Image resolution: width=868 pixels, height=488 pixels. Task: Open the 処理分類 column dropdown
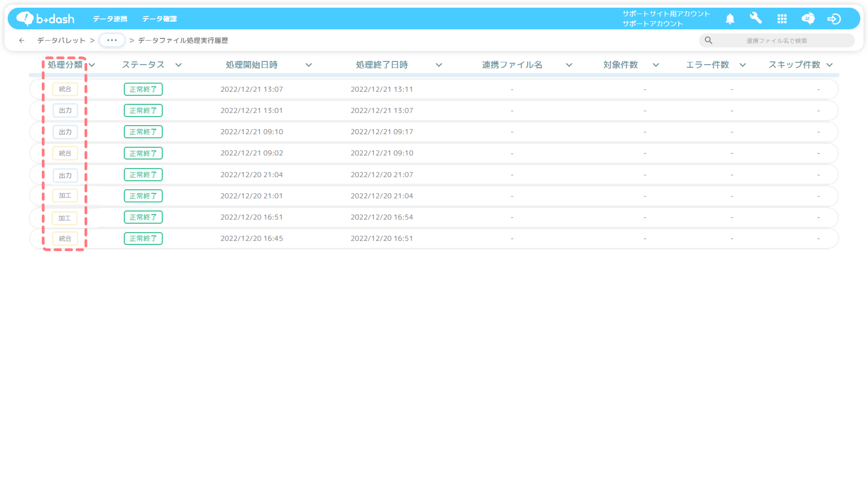click(92, 65)
